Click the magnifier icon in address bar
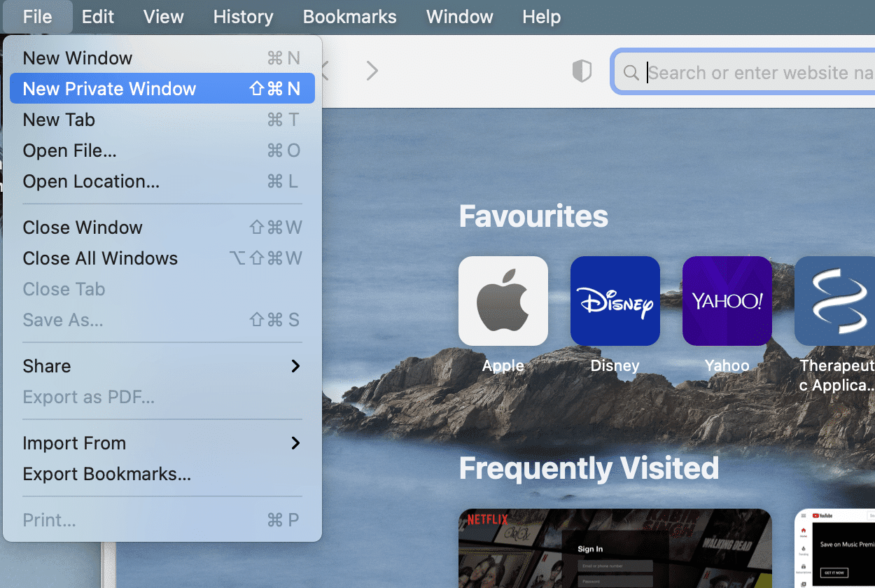 coord(631,72)
